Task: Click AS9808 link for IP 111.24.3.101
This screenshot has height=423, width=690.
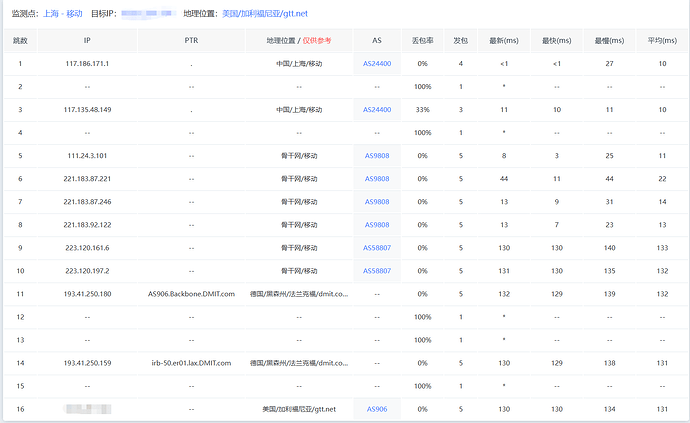Action: 377,156
